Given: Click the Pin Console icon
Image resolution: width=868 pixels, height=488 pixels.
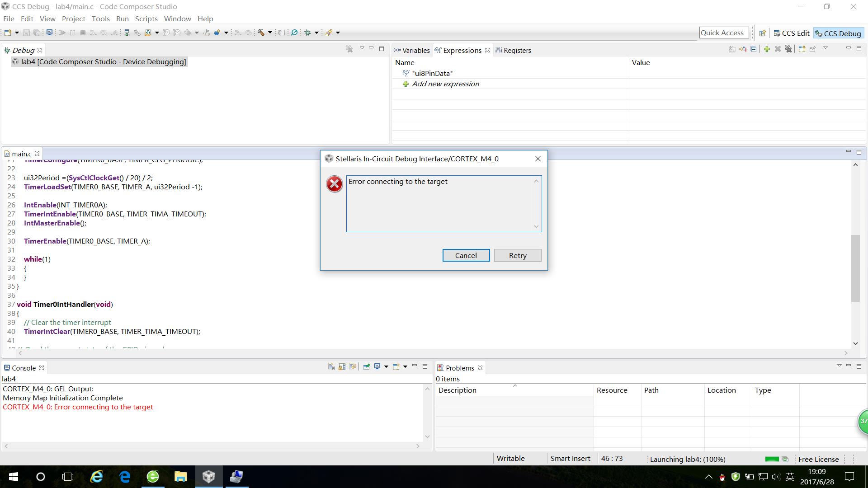Looking at the screenshot, I should pyautogui.click(x=367, y=367).
